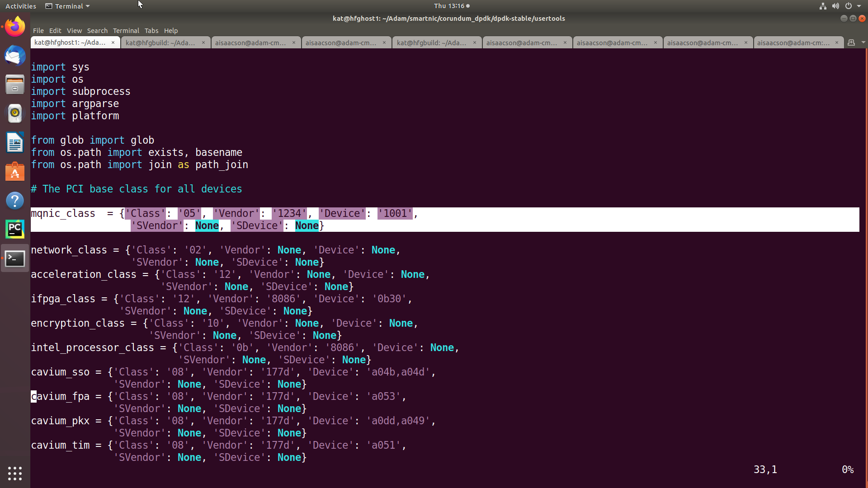Click the new terminal tab icon
Image resolution: width=868 pixels, height=488 pixels.
851,42
